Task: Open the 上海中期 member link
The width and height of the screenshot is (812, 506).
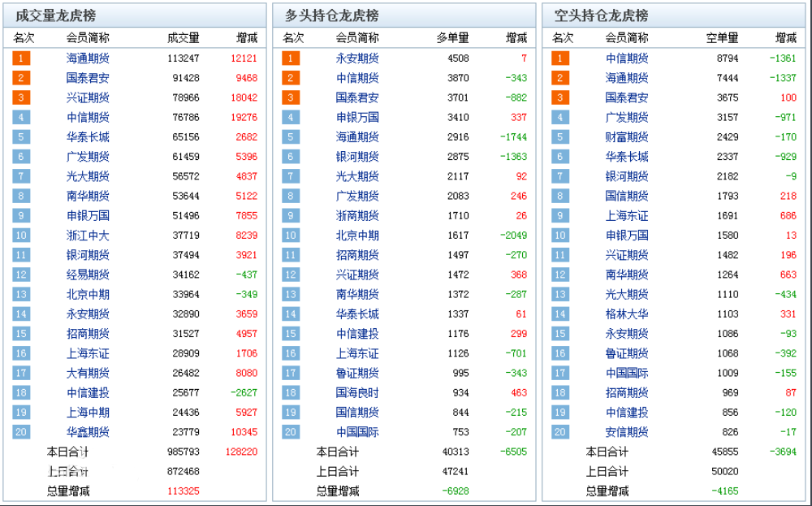Action: [88, 413]
